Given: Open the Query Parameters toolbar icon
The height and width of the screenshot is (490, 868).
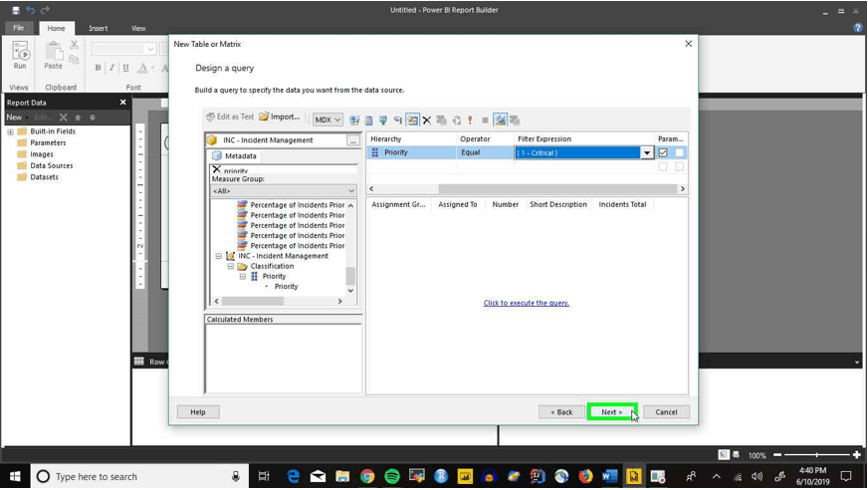Looking at the screenshot, I should pyautogui.click(x=441, y=121).
